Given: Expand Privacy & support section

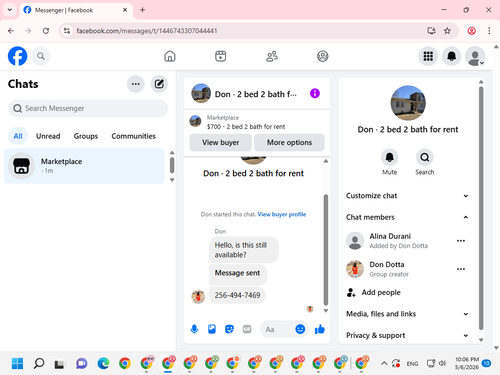Looking at the screenshot, I should click(407, 335).
